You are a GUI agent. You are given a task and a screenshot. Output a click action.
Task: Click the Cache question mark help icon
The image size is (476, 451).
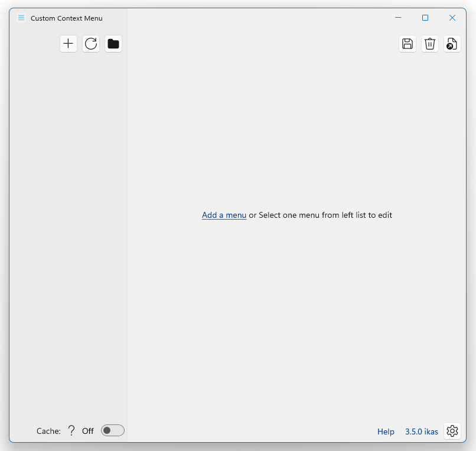point(71,430)
